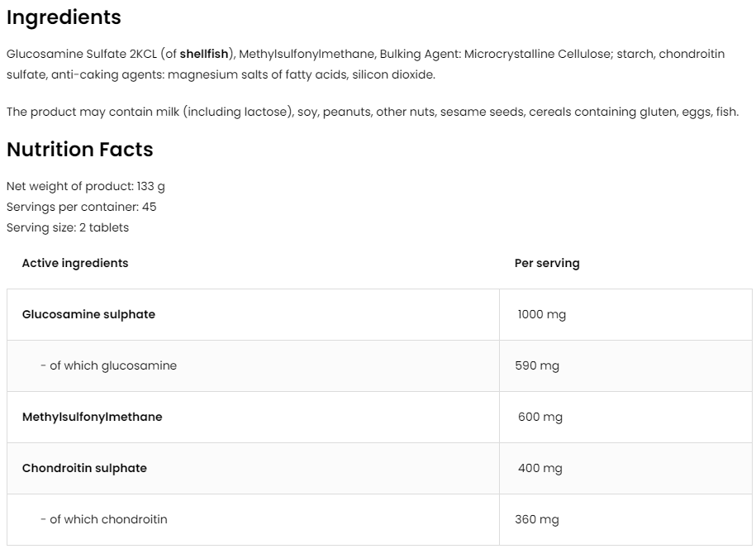Click the 400 mg value cell
Image resolution: width=756 pixels, height=549 pixels.
(x=540, y=468)
